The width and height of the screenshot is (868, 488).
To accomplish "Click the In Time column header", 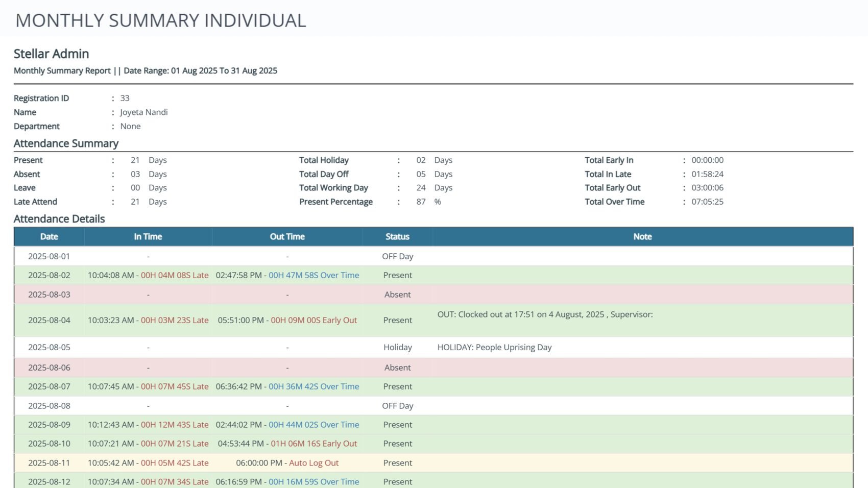I will pyautogui.click(x=148, y=237).
